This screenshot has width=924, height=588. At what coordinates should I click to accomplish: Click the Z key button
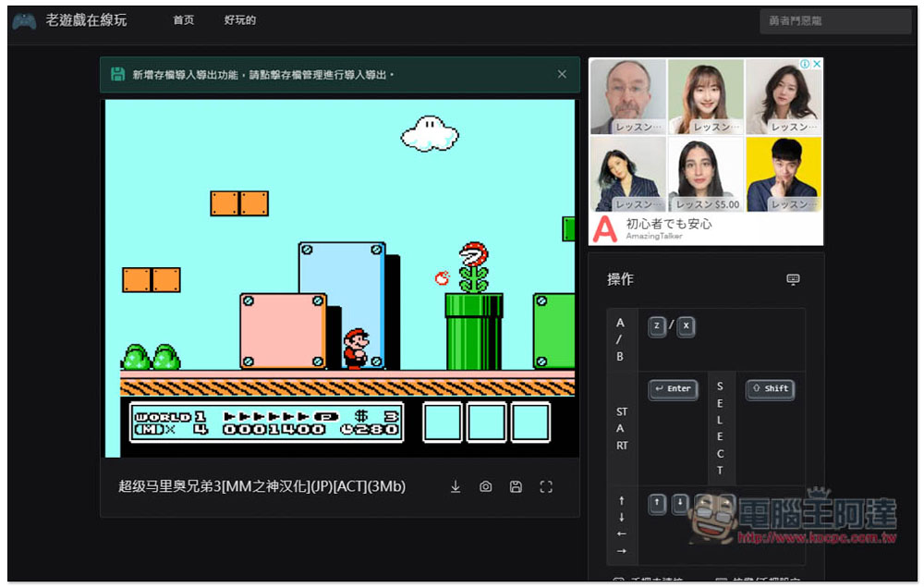point(656,326)
